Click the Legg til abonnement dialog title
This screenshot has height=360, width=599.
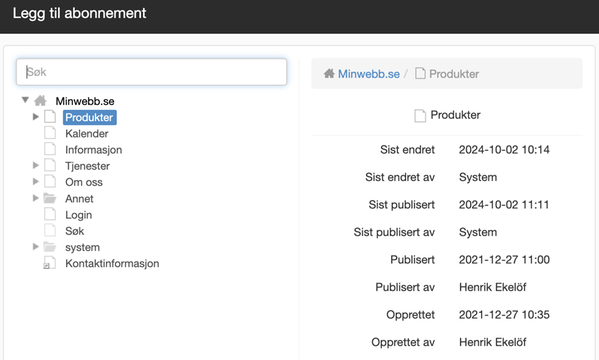pyautogui.click(x=79, y=13)
